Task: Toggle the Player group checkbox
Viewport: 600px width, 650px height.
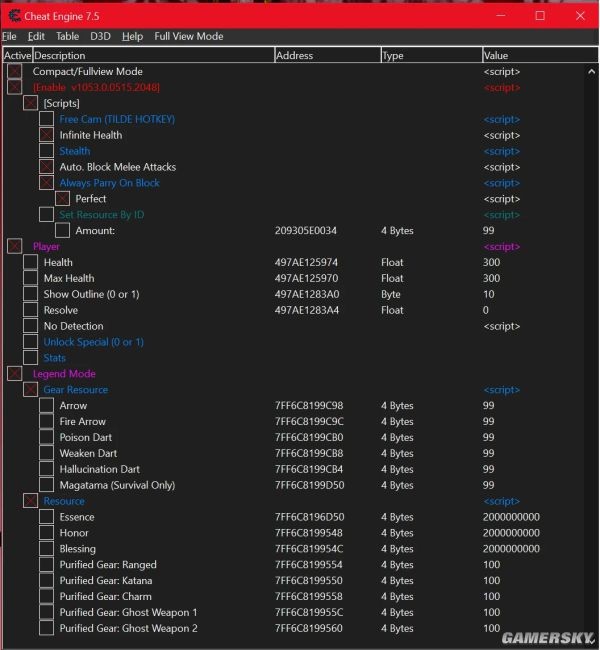Action: coord(15,246)
